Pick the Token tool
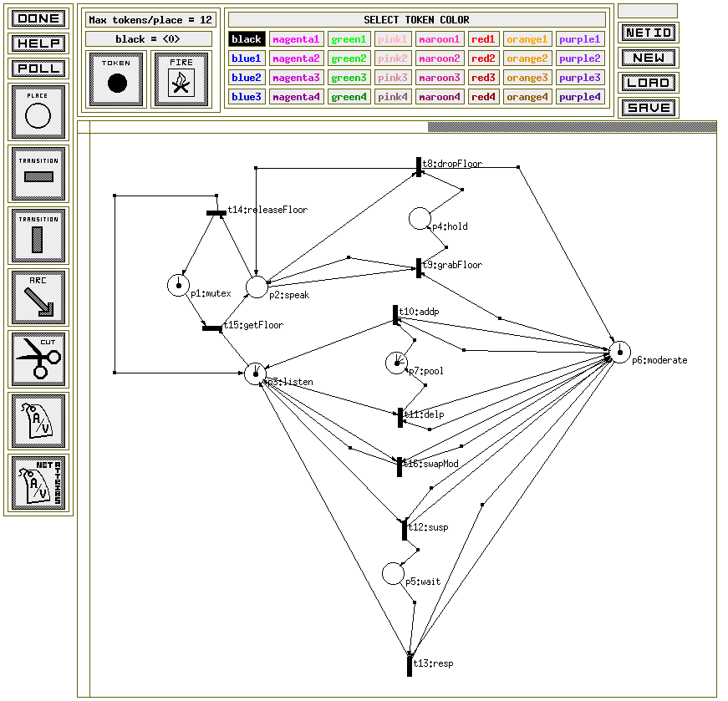Screen dimensions: 728x701 pos(117,79)
